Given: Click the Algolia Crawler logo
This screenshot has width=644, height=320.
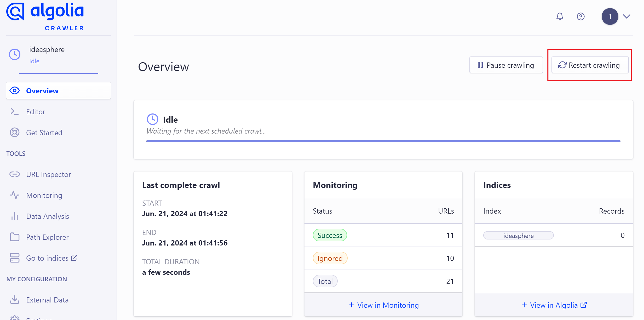Looking at the screenshot, I should (45, 16).
